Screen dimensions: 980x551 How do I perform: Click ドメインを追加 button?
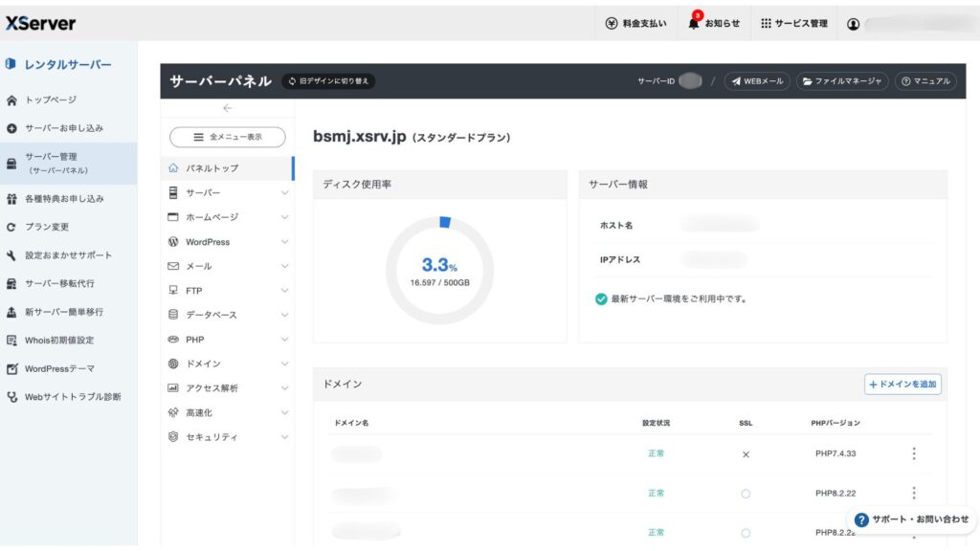tap(902, 385)
